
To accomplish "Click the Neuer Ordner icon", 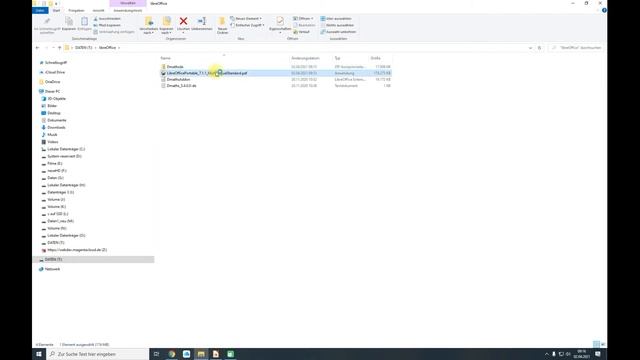I will (x=222, y=25).
